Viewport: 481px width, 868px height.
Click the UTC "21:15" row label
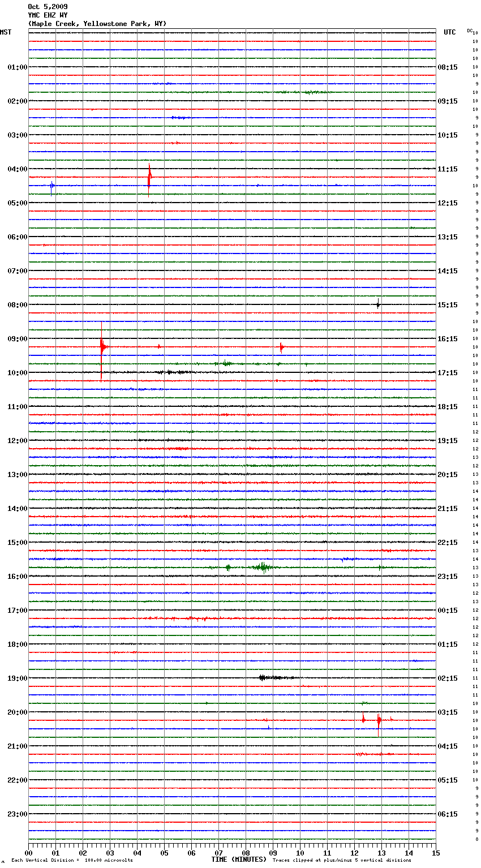[448, 509]
